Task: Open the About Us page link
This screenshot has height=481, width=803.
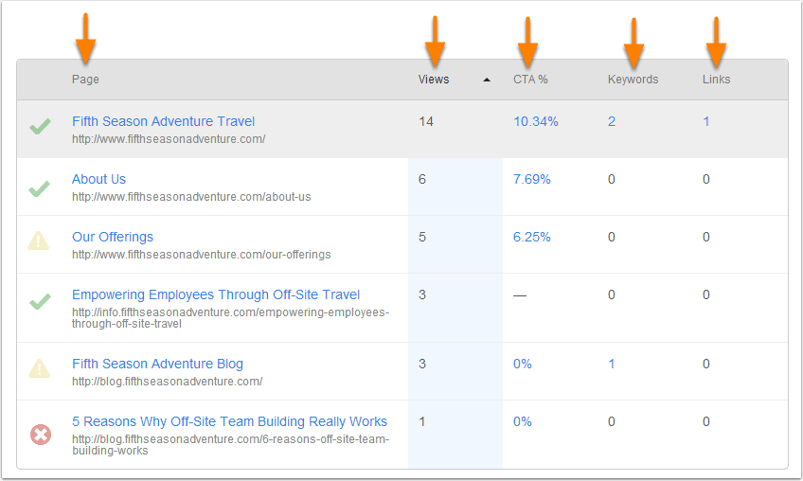Action: pos(99,179)
